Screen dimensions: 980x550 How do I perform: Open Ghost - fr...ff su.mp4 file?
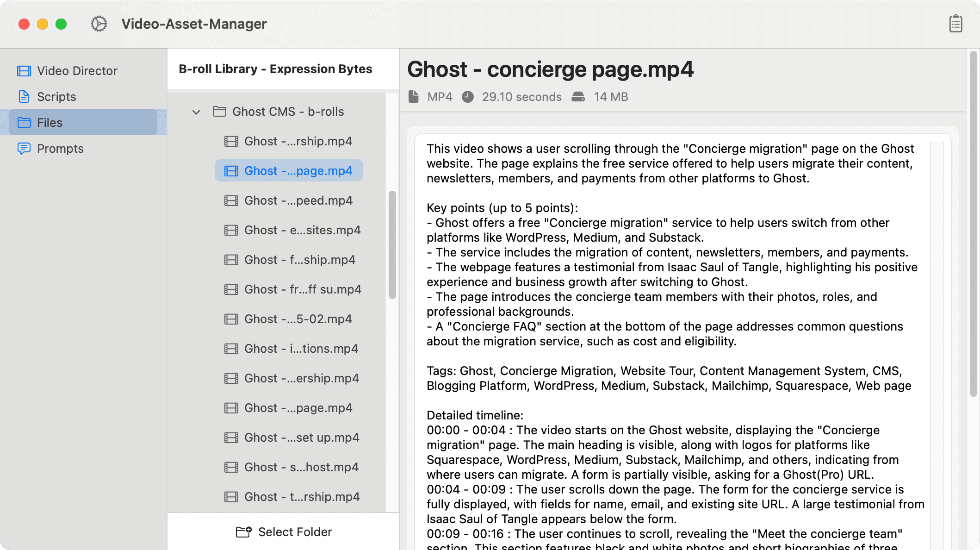click(x=303, y=289)
